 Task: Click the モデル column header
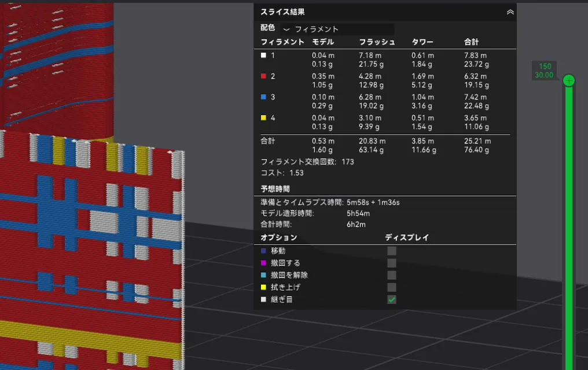pyautogui.click(x=323, y=42)
